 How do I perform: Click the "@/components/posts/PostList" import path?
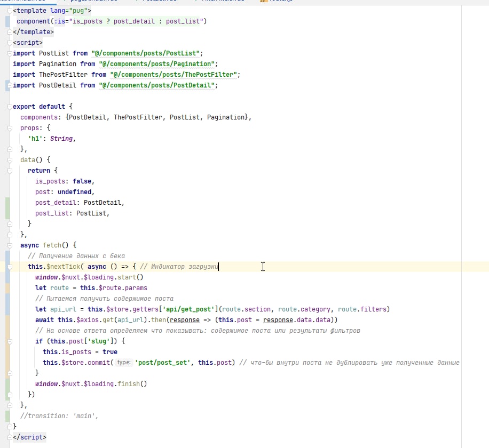click(145, 53)
